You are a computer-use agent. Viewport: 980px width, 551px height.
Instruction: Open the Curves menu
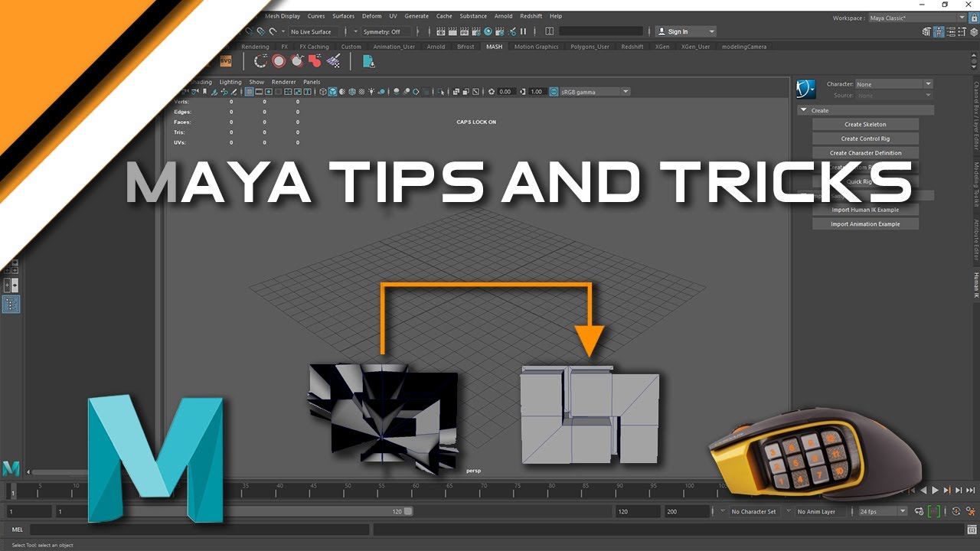click(316, 16)
